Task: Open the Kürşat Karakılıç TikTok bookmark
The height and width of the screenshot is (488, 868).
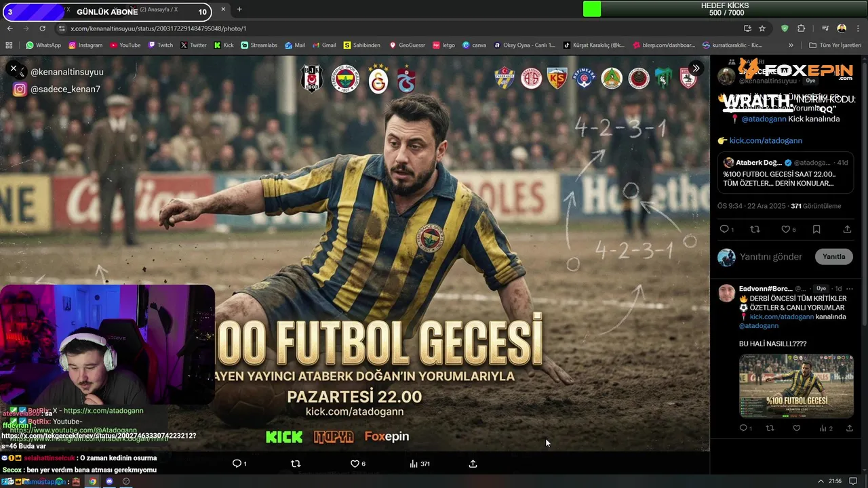Action: 594,45
